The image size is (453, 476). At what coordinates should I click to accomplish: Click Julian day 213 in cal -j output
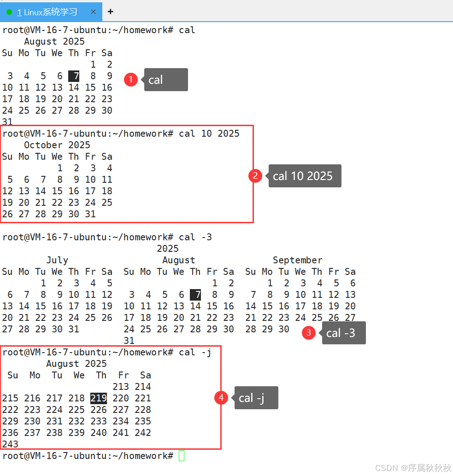(x=121, y=386)
